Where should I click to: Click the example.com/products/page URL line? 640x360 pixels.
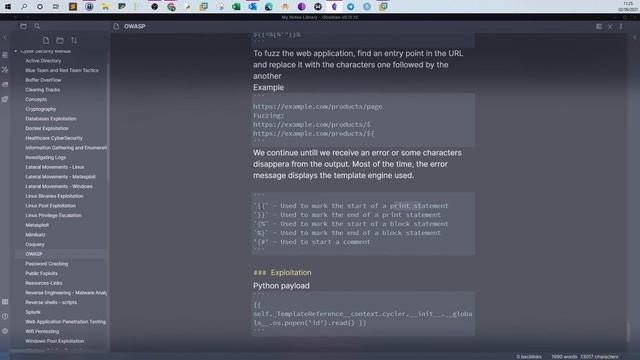(318, 107)
